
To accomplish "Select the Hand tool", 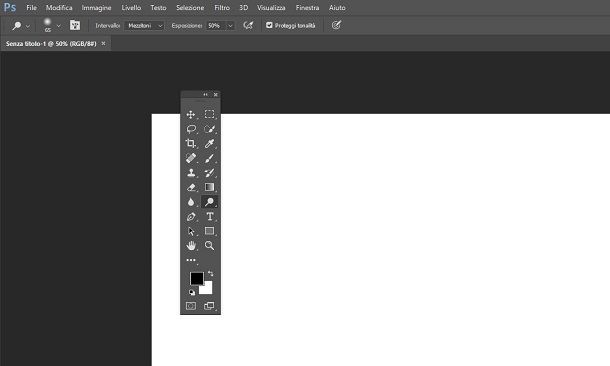I will tap(191, 245).
